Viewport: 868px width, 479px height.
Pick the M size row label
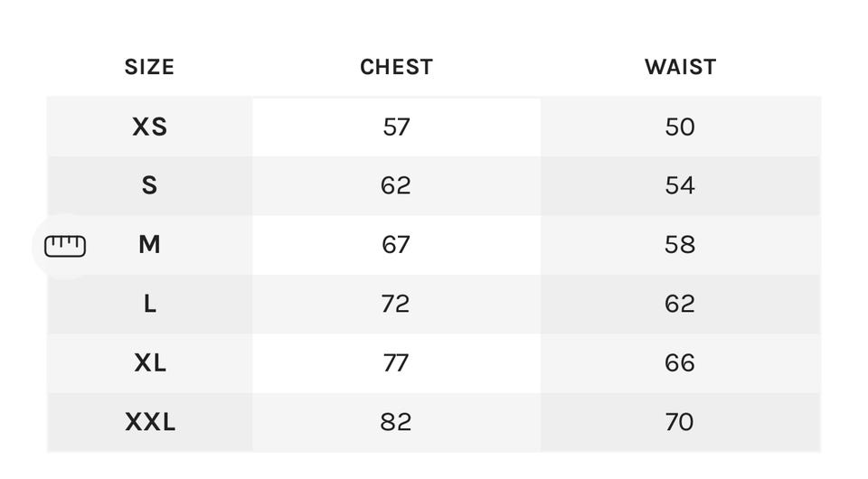[x=149, y=244]
